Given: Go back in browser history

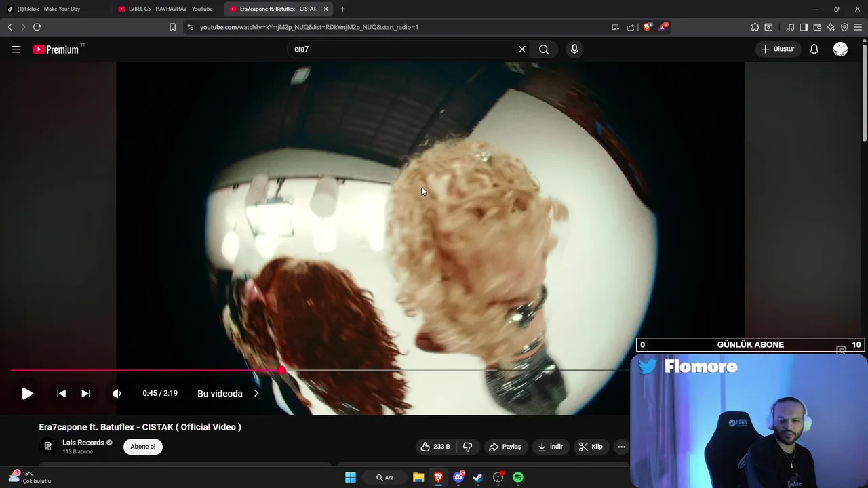Looking at the screenshot, I should click(x=9, y=27).
